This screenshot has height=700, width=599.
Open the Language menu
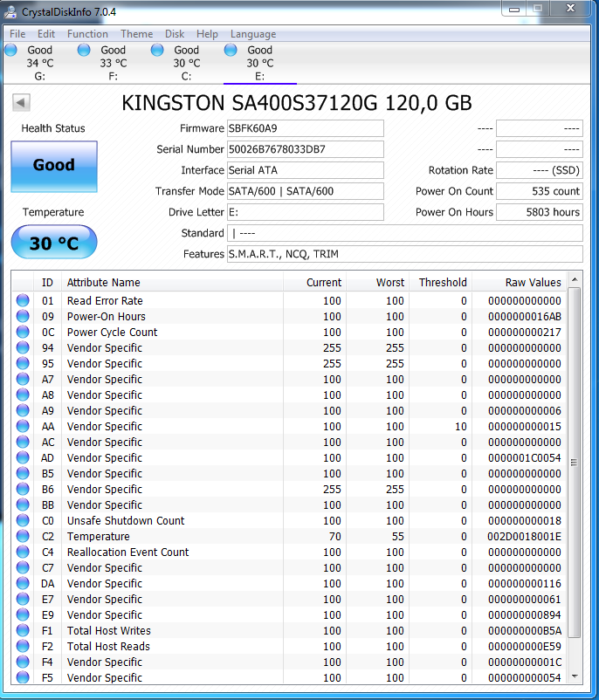click(x=252, y=34)
